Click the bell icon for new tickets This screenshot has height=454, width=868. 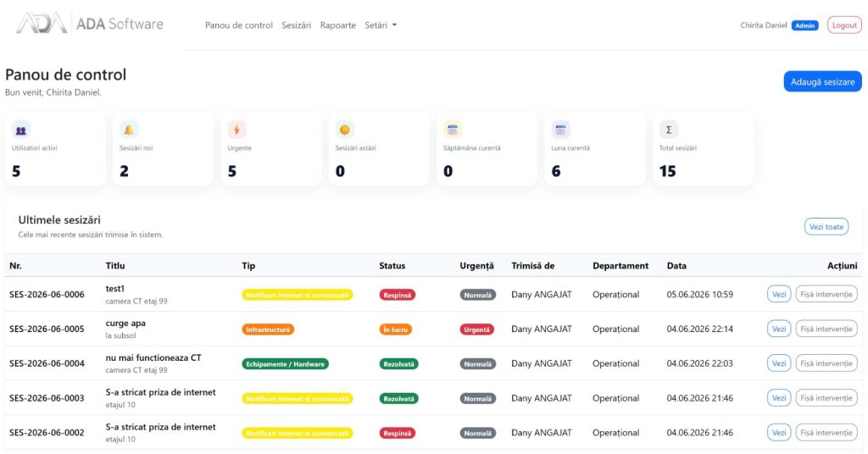coord(129,130)
